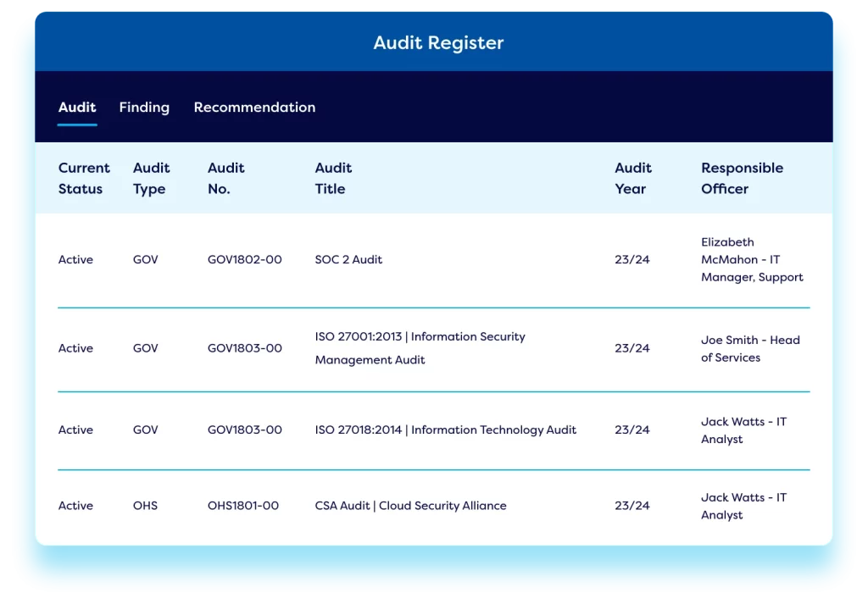
Task: Click the Responsible Officer column header
Action: pyautogui.click(x=742, y=178)
